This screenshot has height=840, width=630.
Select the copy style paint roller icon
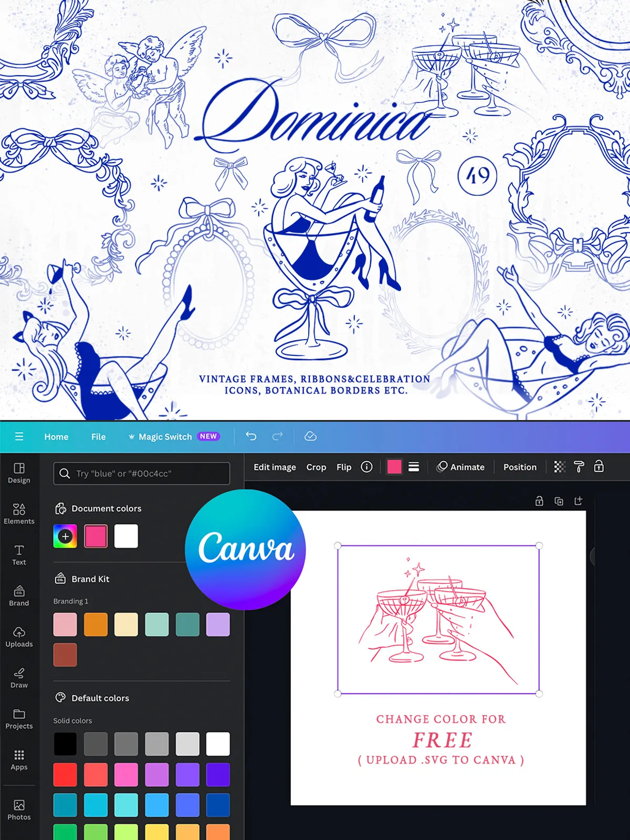[x=579, y=467]
